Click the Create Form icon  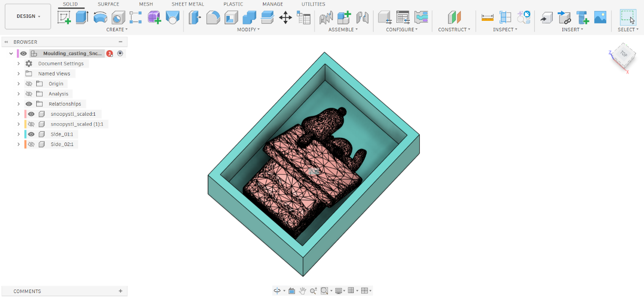154,18
